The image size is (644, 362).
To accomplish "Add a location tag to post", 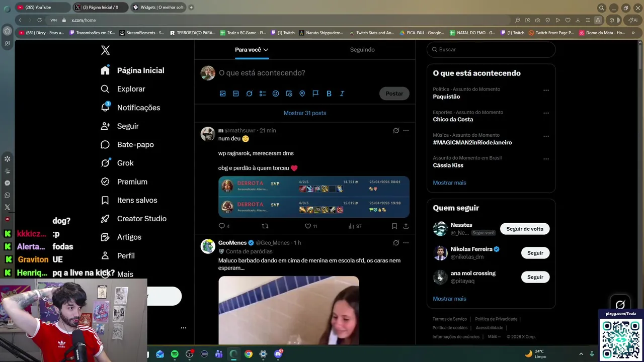I will (302, 94).
